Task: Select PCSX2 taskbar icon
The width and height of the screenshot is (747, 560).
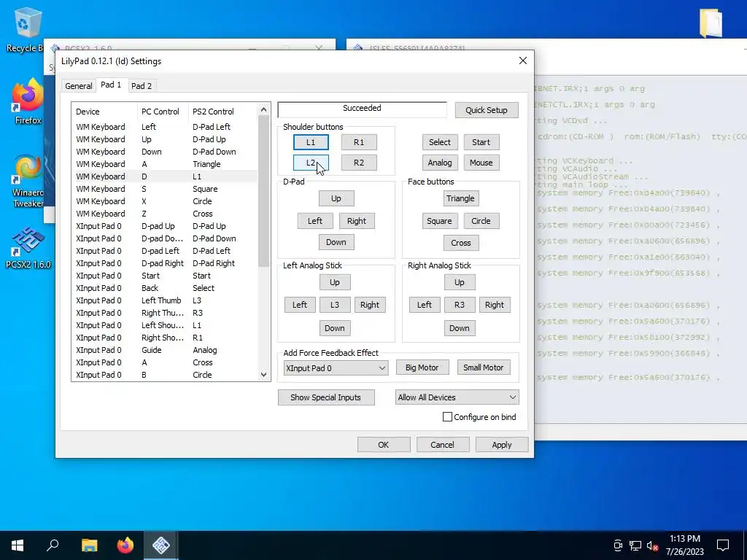Action: tap(161, 545)
